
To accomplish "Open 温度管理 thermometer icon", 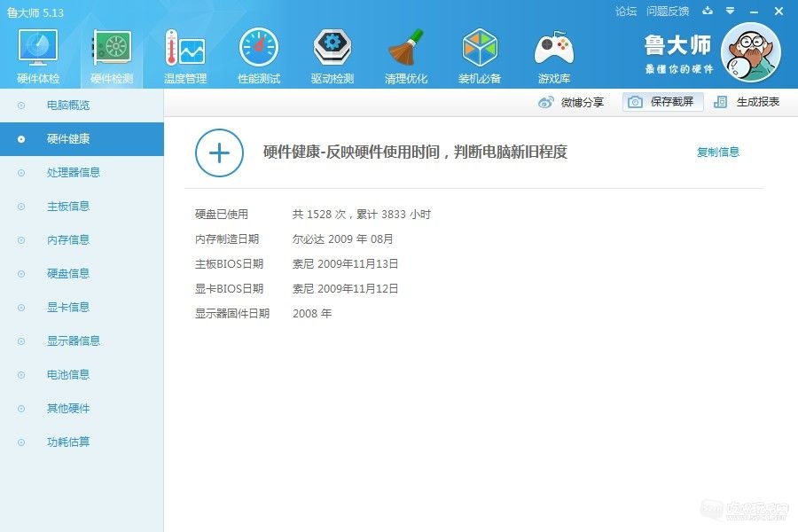I will point(184,48).
